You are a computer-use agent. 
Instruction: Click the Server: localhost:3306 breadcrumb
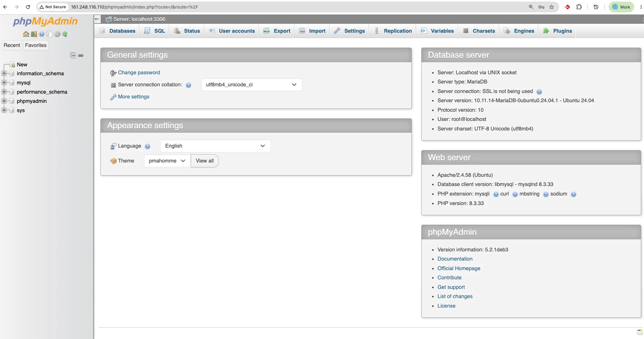139,19
